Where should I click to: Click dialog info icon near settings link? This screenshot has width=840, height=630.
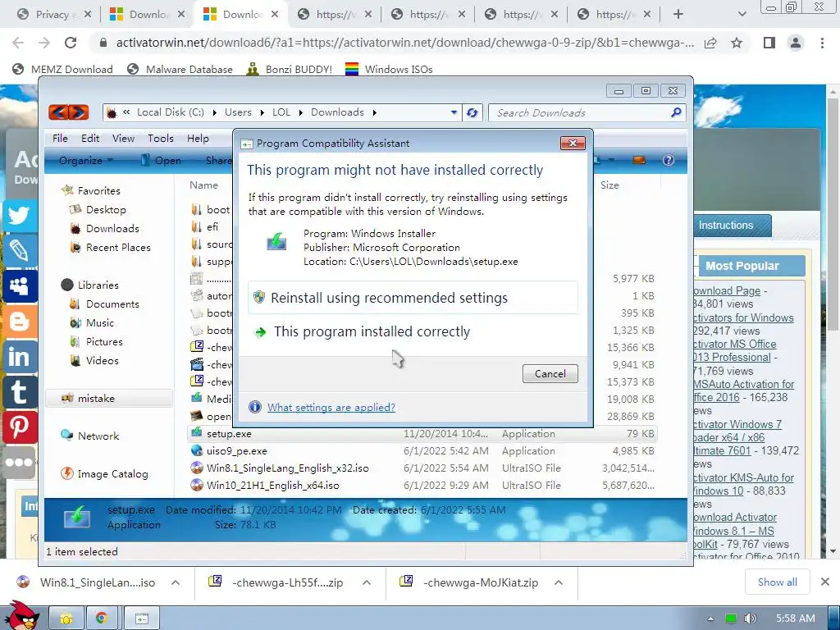point(255,407)
